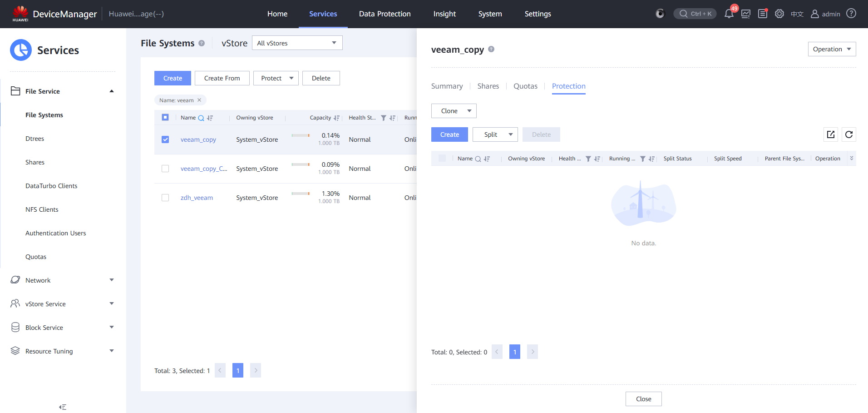This screenshot has width=868, height=413.
Task: Open the All vStores dropdown
Action: click(297, 43)
